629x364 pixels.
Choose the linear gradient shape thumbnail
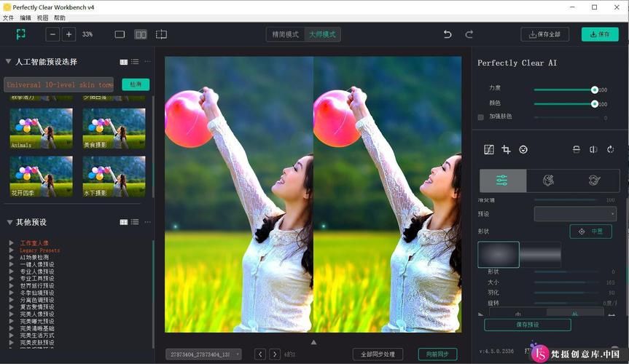click(540, 255)
